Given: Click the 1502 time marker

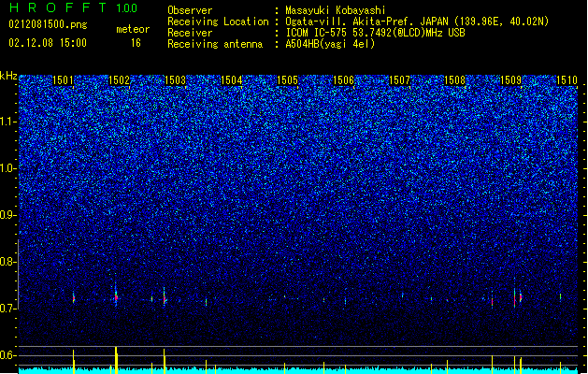Looking at the screenshot, I should (119, 80).
